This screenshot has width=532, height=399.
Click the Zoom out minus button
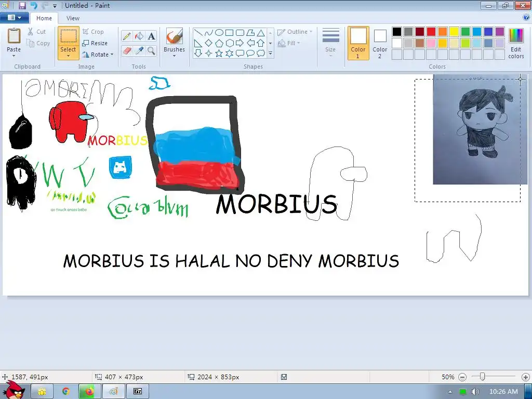coord(462,377)
